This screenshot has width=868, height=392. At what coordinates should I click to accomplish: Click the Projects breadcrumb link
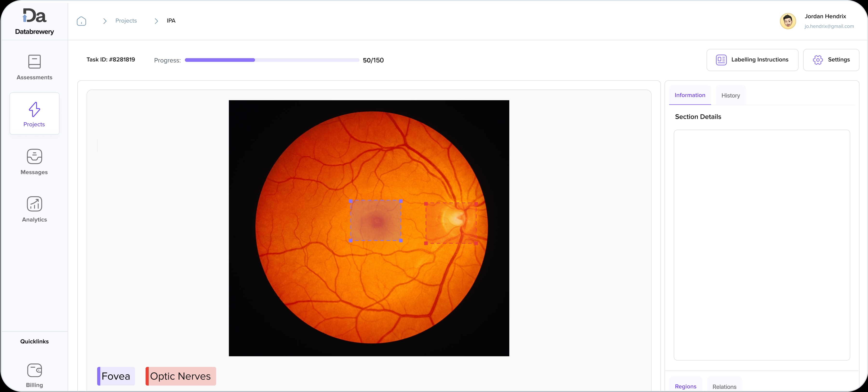tap(126, 21)
